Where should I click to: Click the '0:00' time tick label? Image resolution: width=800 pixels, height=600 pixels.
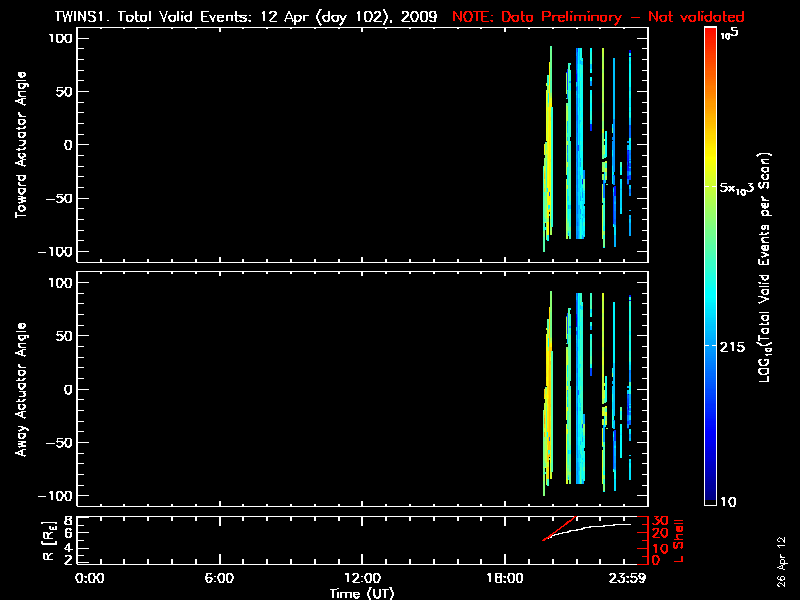click(x=90, y=578)
